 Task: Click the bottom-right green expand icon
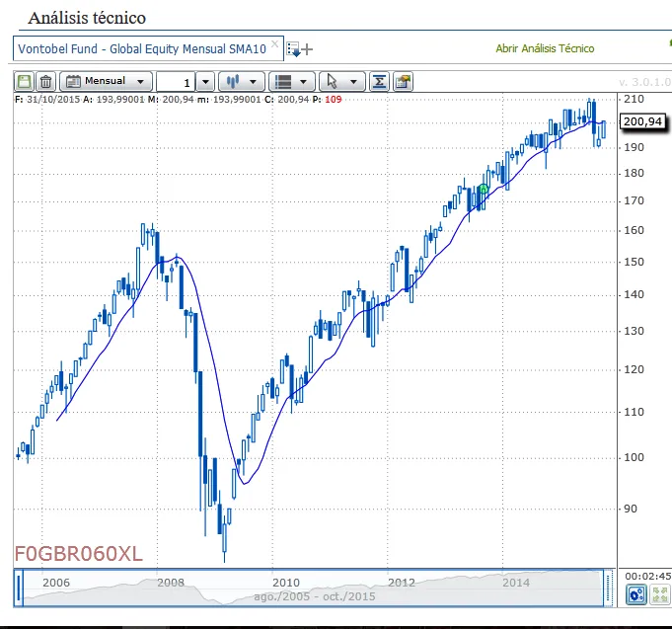click(x=659, y=594)
